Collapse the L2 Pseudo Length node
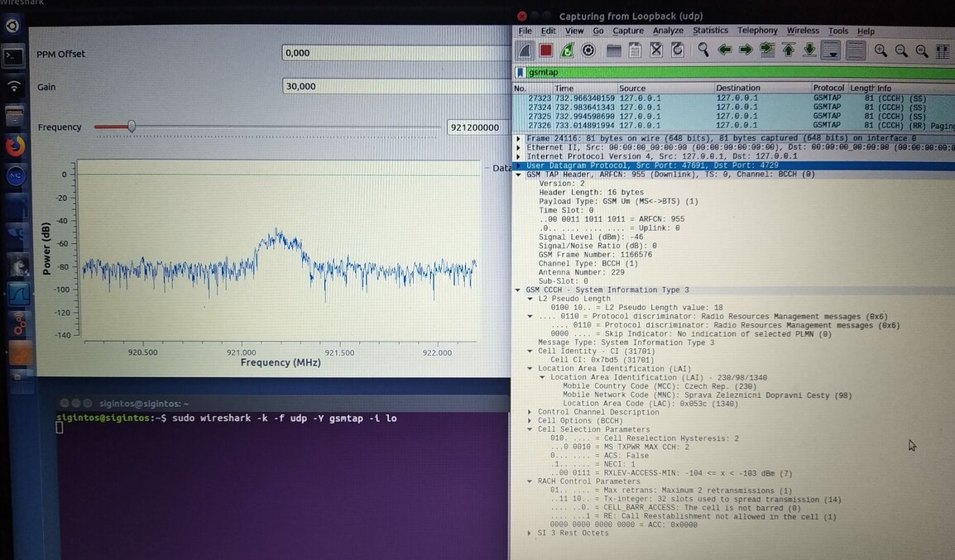Image resolution: width=955 pixels, height=560 pixels. (x=530, y=299)
